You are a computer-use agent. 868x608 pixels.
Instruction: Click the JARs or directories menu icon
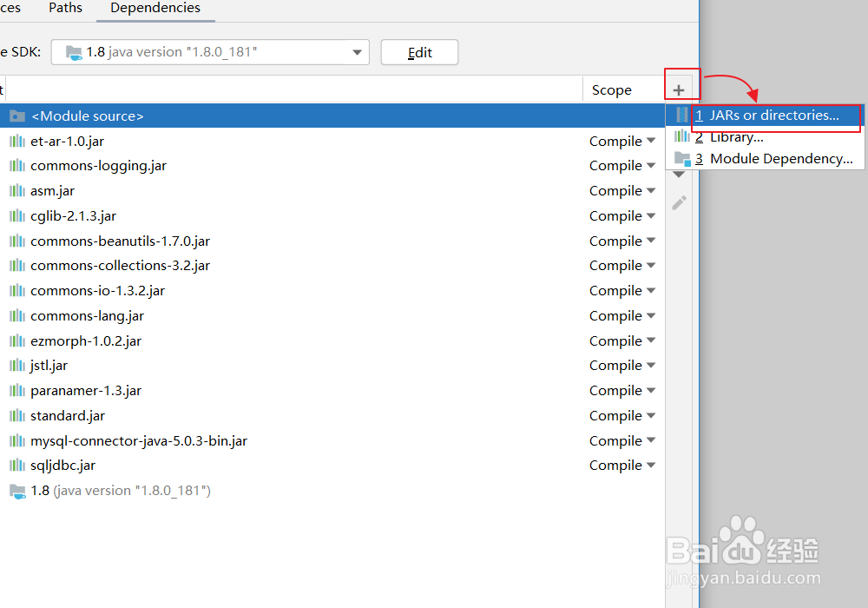pyautogui.click(x=682, y=116)
